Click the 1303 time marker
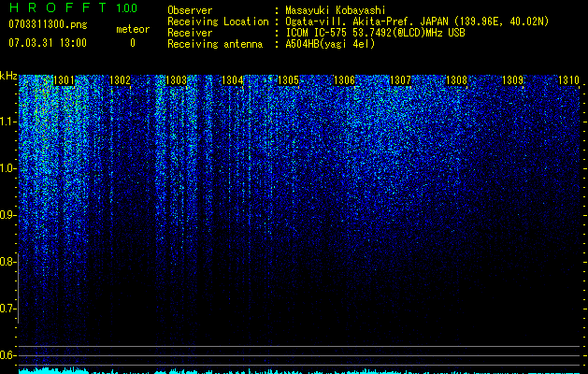The height and width of the screenshot is (374, 588). pyautogui.click(x=177, y=80)
